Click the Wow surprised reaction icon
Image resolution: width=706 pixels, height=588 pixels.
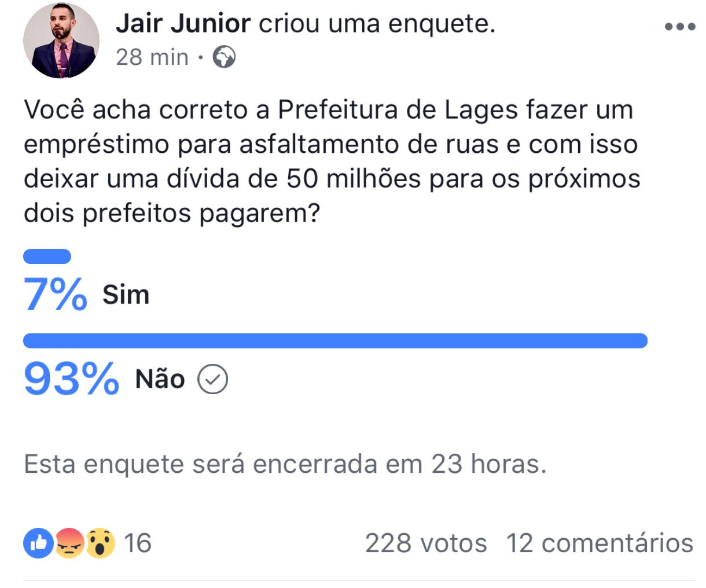point(100,543)
